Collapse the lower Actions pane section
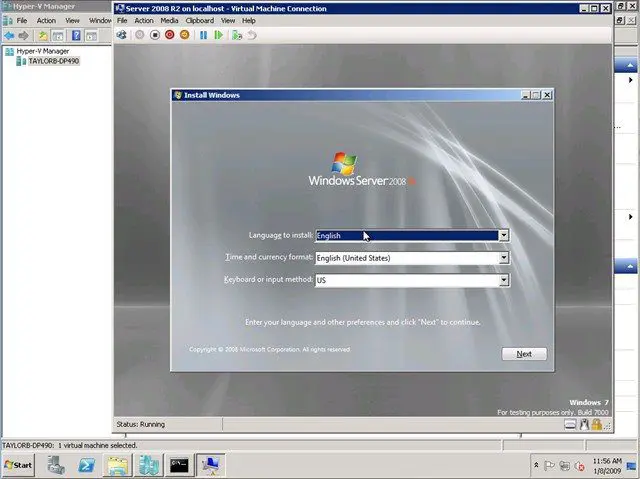640x479 pixels. click(x=630, y=266)
